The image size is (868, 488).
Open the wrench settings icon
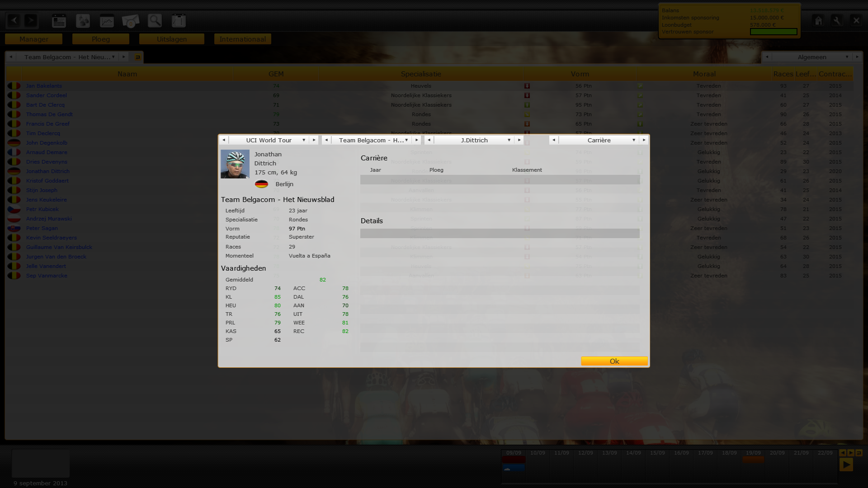pos(837,21)
